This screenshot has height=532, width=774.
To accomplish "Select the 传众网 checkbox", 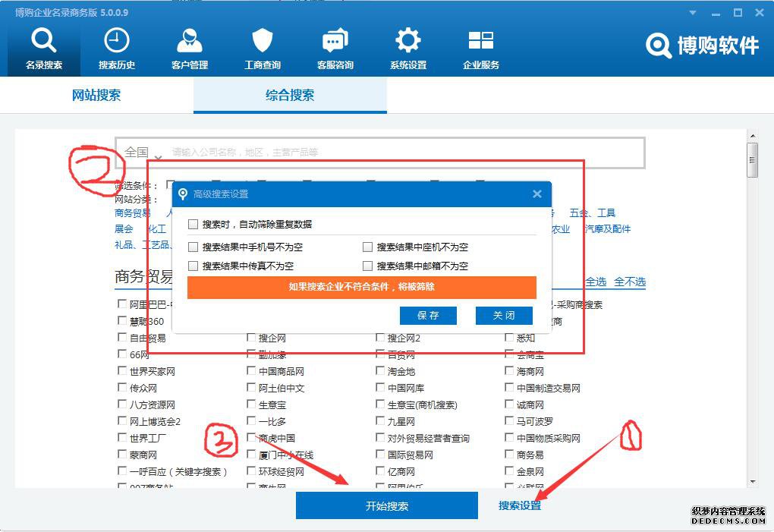I will 122,387.
